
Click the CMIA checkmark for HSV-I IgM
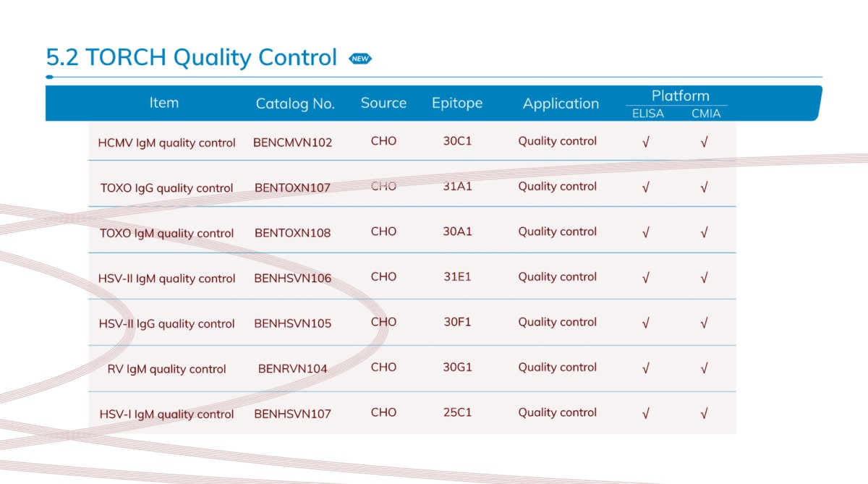(704, 414)
